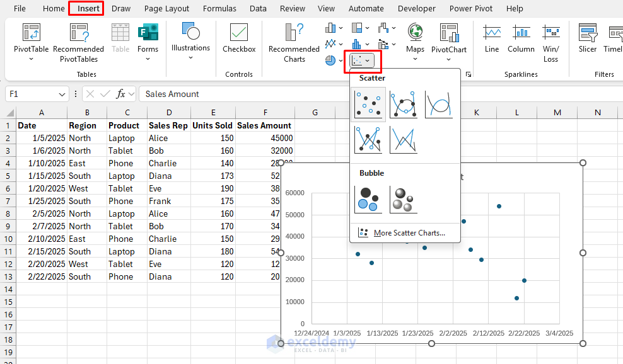Click the column or bar chart icon

tap(330, 28)
